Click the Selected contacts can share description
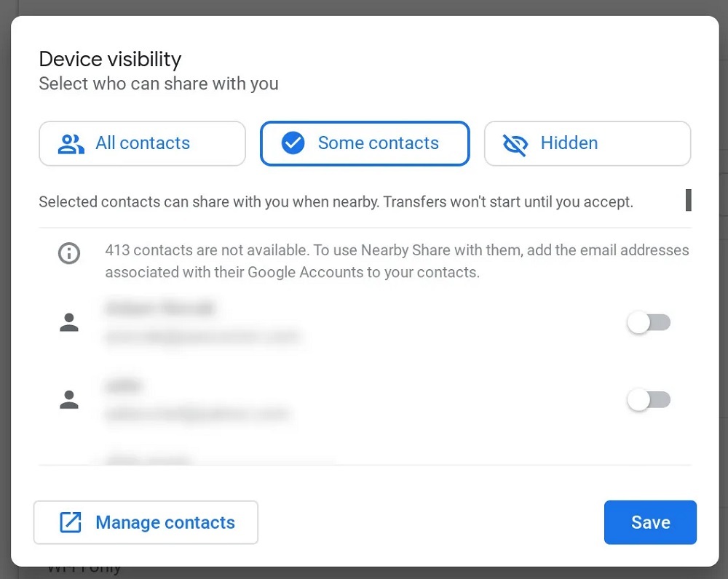The width and height of the screenshot is (728, 579). [x=336, y=201]
